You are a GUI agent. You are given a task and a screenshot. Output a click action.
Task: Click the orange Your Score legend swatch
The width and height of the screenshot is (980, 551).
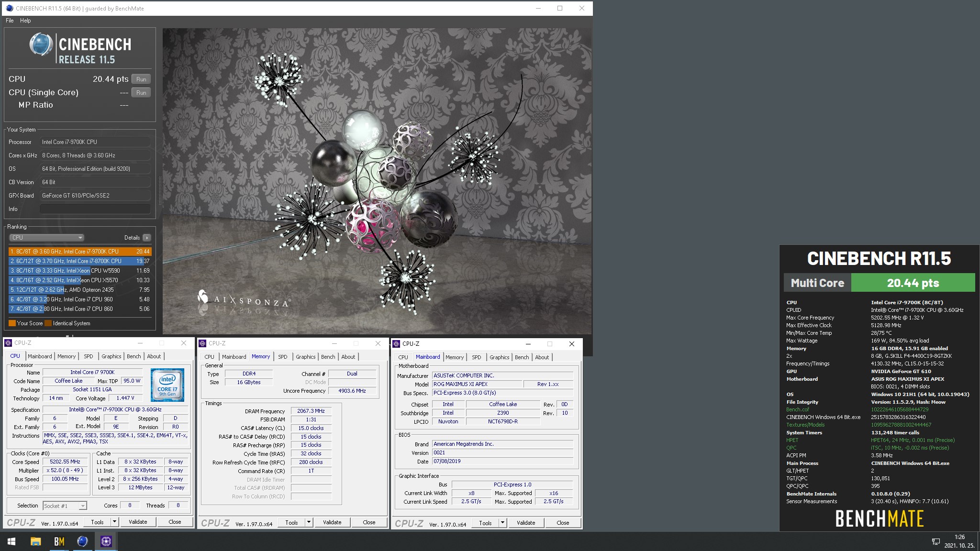12,323
